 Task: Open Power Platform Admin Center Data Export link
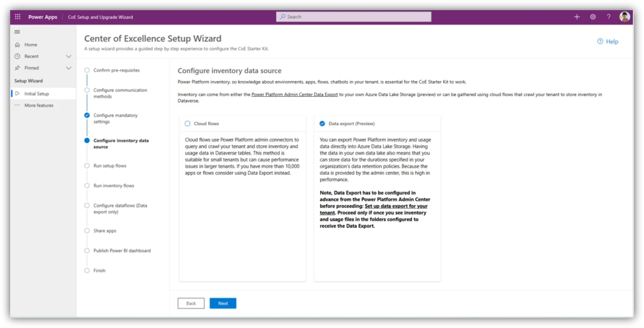tap(295, 94)
